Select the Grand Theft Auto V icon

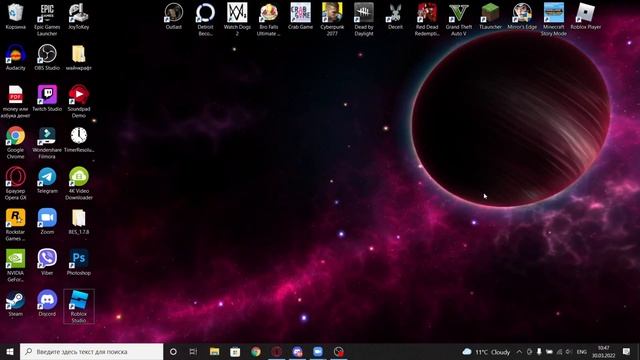click(x=458, y=20)
